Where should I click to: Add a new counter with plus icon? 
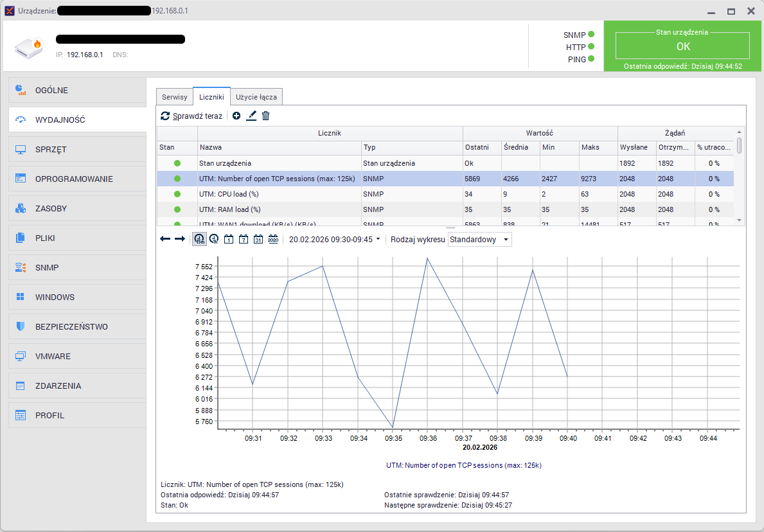(x=236, y=116)
